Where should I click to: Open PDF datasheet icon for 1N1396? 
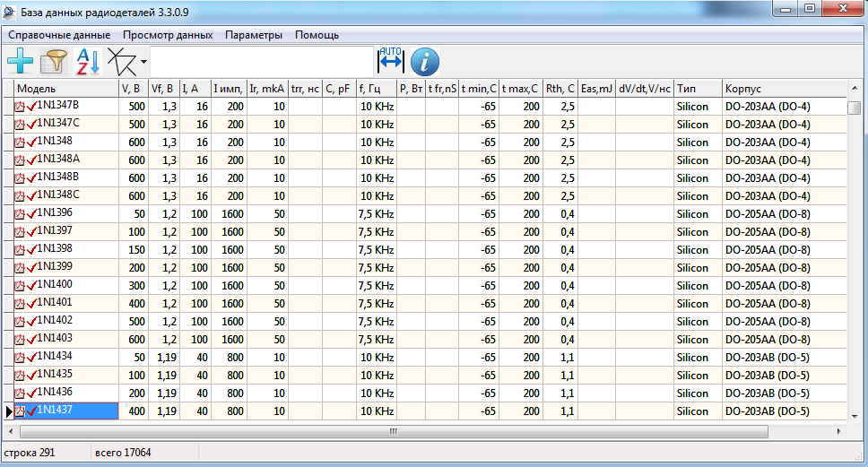[x=22, y=214]
